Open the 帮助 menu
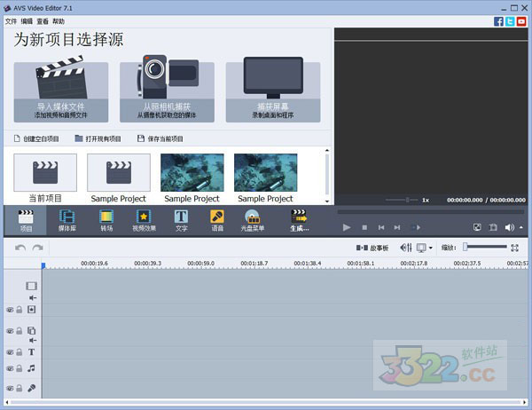Viewport: 532px width, 410px height. click(x=59, y=20)
